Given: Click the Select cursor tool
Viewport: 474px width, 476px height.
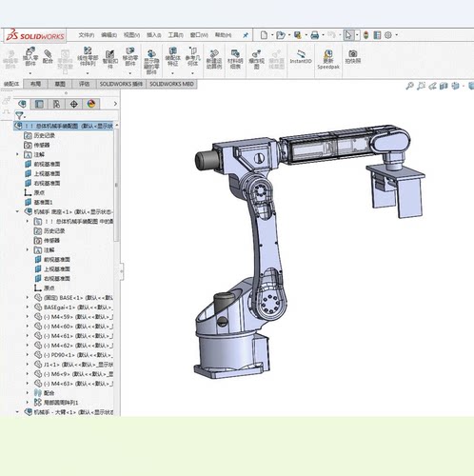Looking at the screenshot, I should point(348,35).
